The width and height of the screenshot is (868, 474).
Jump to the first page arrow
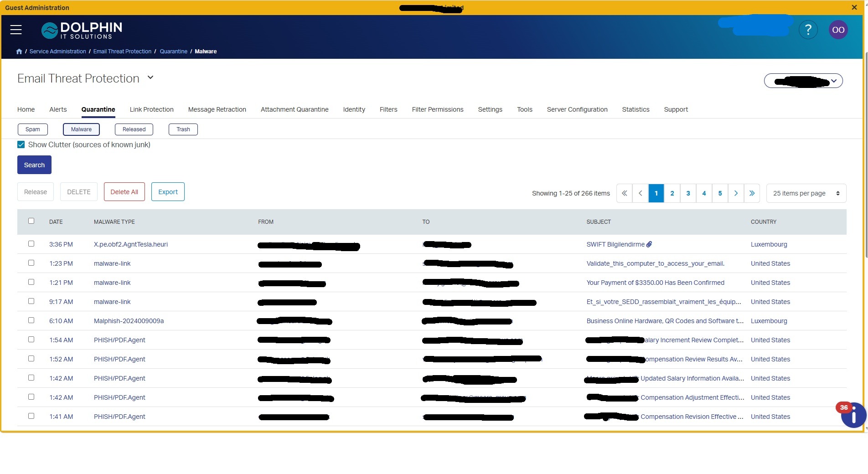tap(625, 193)
